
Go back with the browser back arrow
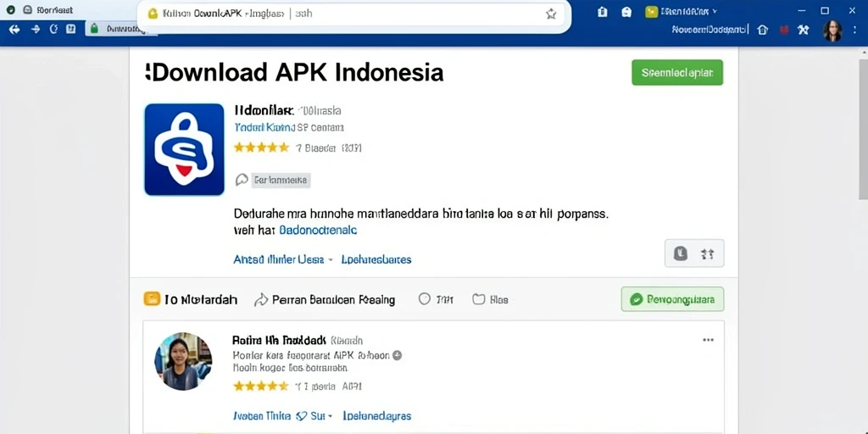pos(14,30)
